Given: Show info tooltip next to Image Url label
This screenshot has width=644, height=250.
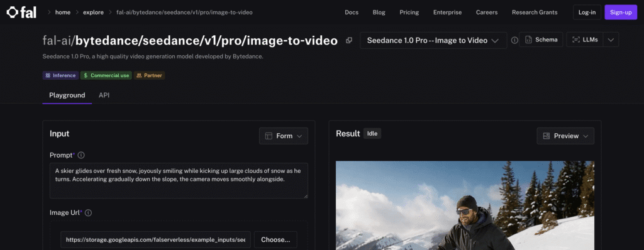Looking at the screenshot, I should 88,213.
